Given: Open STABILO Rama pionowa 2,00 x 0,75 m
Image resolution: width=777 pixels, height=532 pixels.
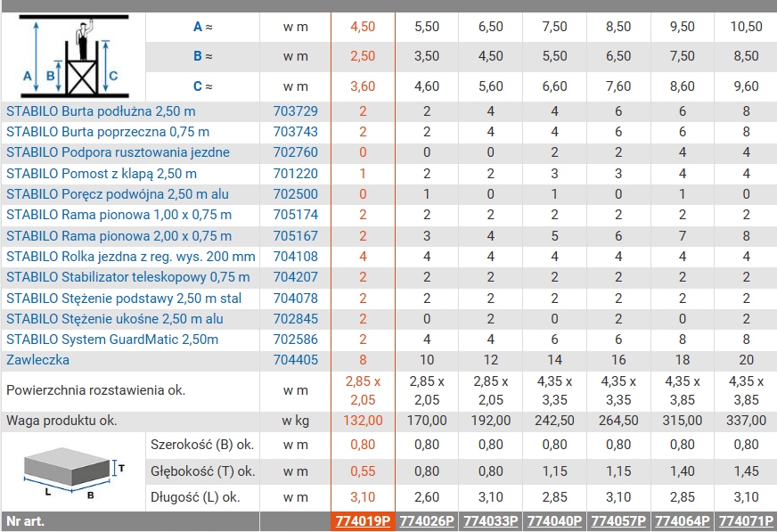Looking at the screenshot, I should pyautogui.click(x=119, y=236).
